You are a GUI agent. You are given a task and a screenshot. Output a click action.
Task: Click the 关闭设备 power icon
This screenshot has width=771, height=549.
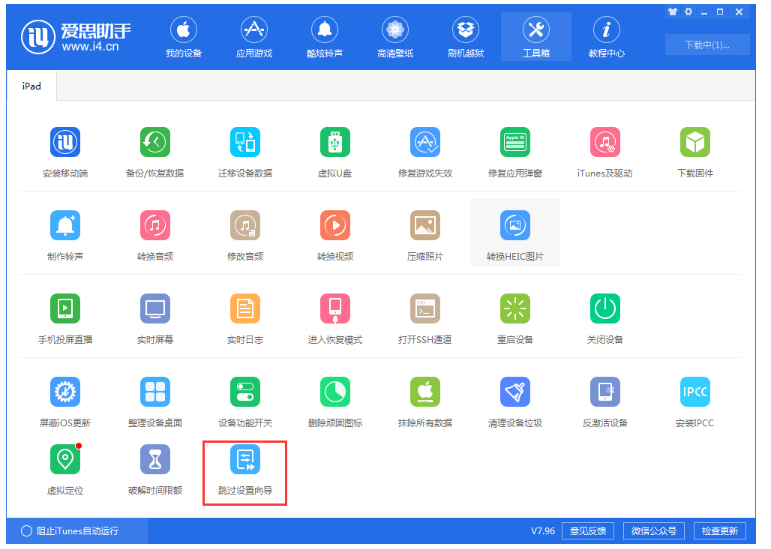click(x=605, y=309)
